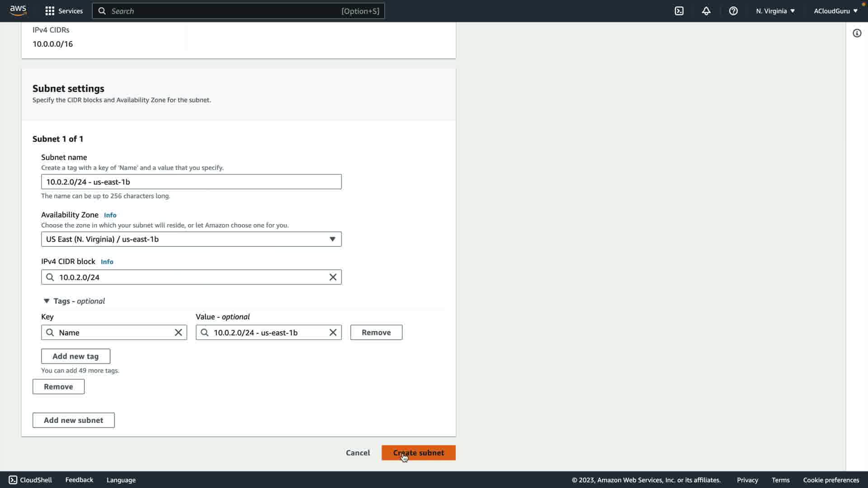
Task: Open Info link next to Availability Zone
Action: click(110, 215)
